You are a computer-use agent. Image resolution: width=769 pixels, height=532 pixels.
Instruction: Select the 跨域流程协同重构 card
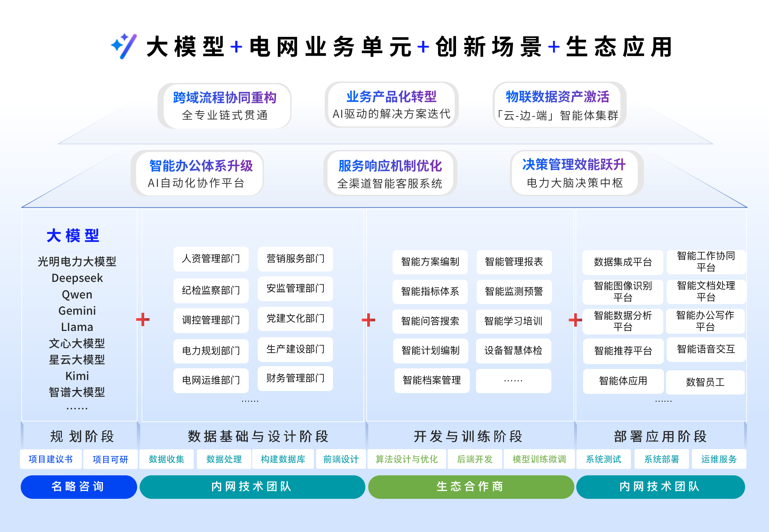click(225, 106)
